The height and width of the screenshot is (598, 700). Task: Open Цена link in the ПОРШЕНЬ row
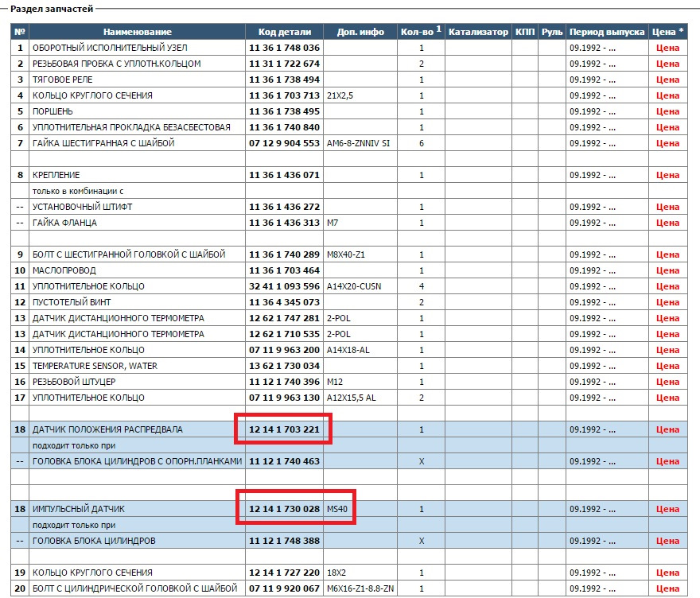coord(667,111)
